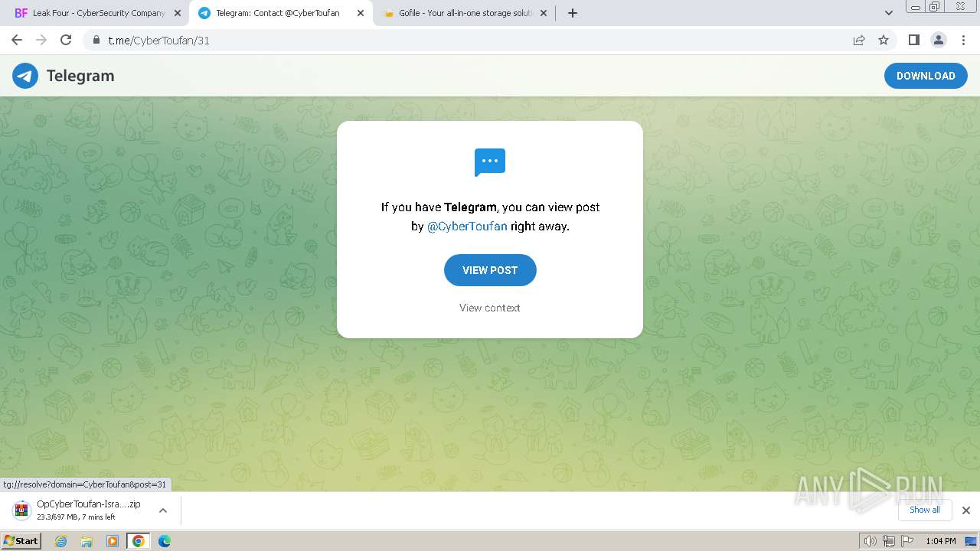The image size is (980, 551).
Task: Click Chrome icon in taskbar
Action: point(139,541)
